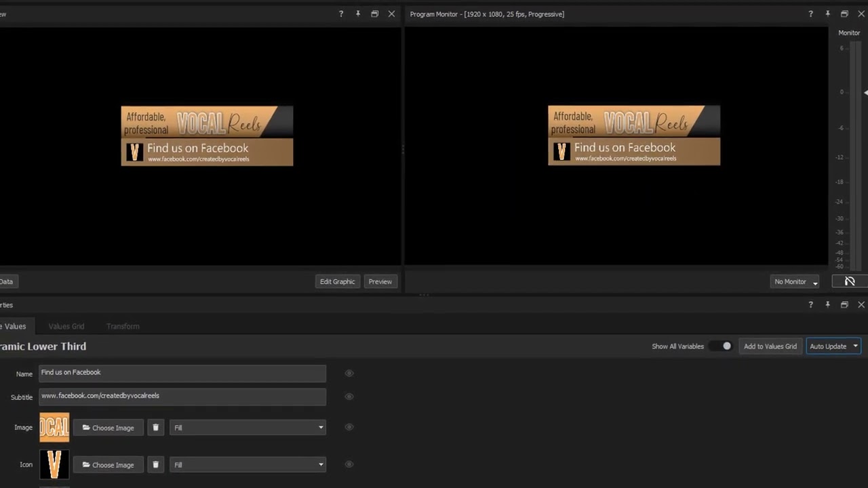The image size is (868, 488).
Task: Pin the preview panel
Action: (358, 14)
